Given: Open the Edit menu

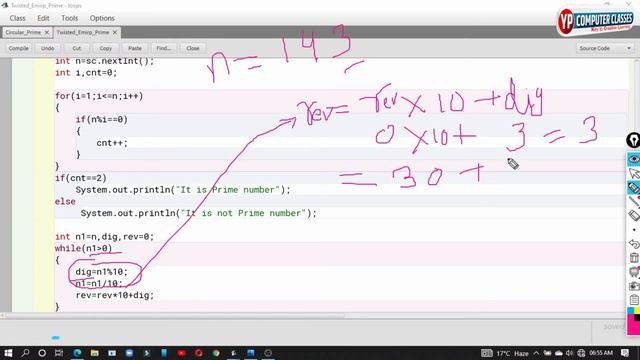Looking at the screenshot, I should pos(43,18).
